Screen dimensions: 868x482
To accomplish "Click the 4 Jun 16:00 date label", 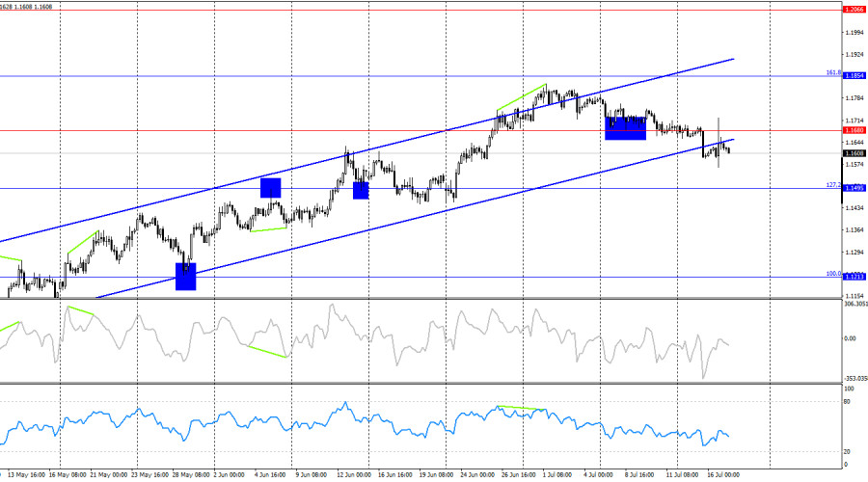I will 270,475.
